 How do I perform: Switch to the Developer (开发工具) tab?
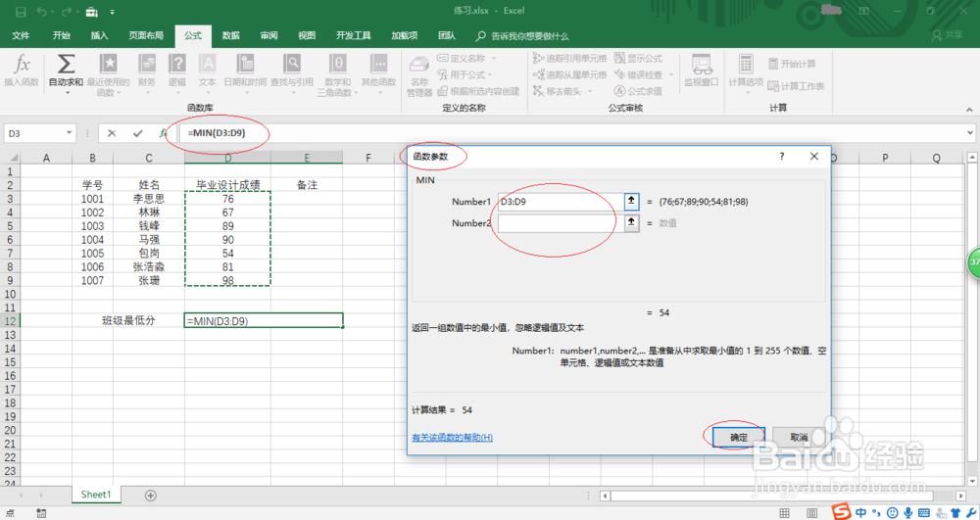pyautogui.click(x=353, y=35)
